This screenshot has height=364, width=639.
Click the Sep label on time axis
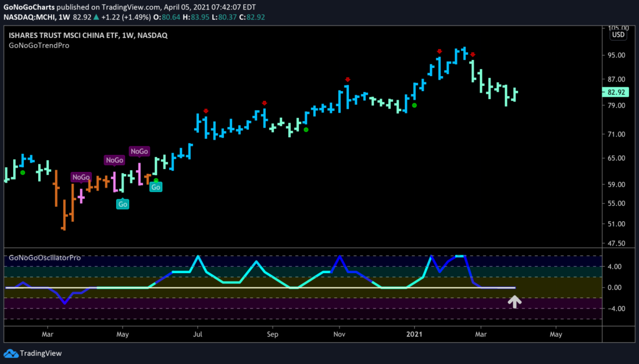click(x=272, y=334)
